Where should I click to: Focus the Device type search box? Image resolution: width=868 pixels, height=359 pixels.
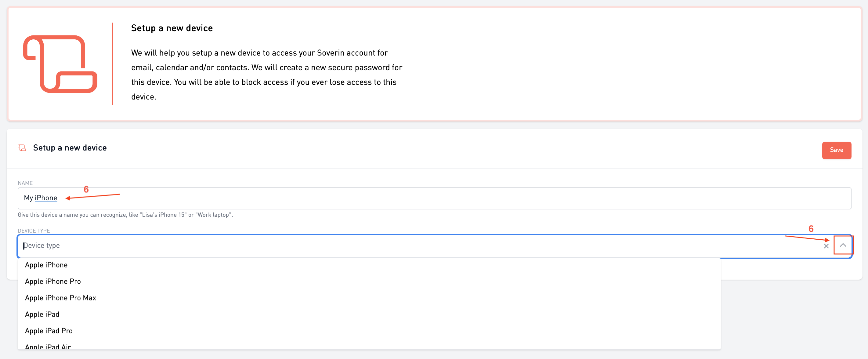click(404, 246)
